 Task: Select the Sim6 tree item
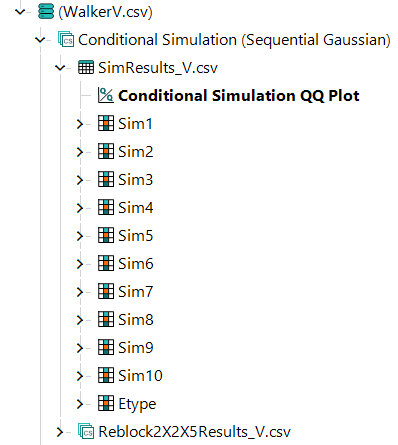point(135,264)
